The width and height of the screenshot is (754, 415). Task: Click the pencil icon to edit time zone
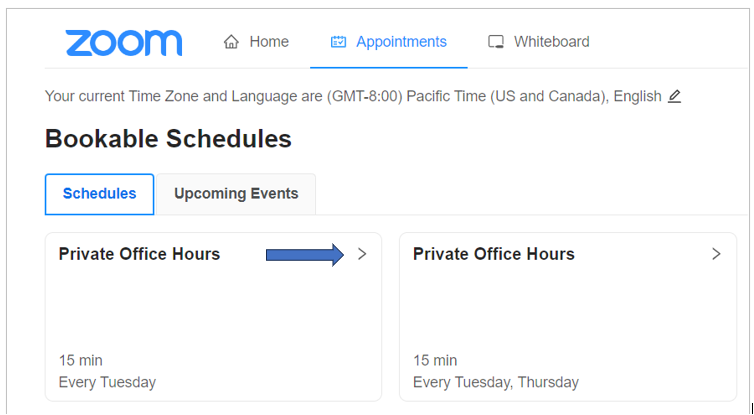pyautogui.click(x=674, y=96)
